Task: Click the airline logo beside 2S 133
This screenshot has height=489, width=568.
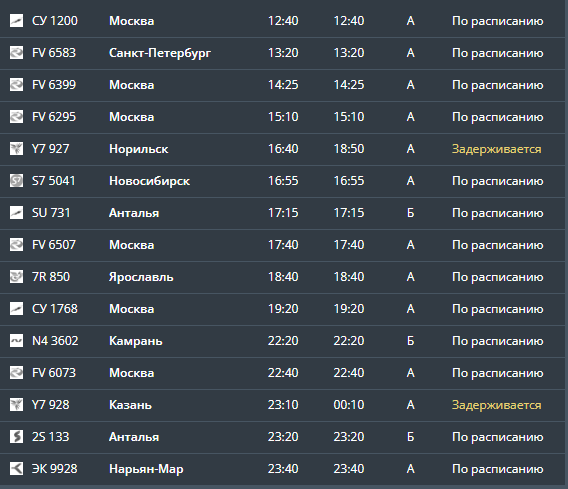Action: point(16,437)
